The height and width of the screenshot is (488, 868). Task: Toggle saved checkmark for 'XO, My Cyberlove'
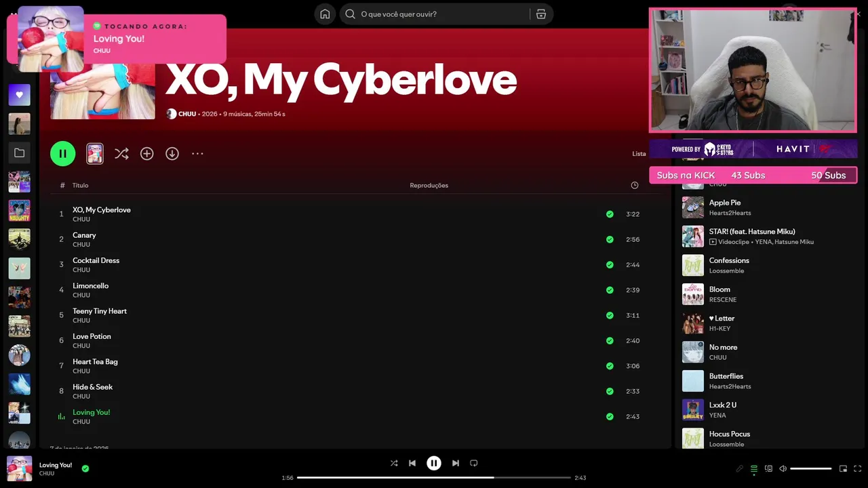610,214
